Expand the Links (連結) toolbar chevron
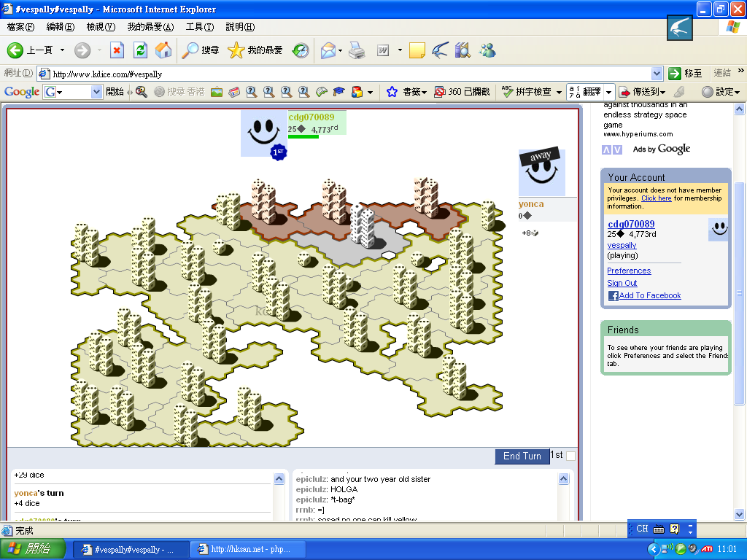The width and height of the screenshot is (747, 560). point(741,71)
